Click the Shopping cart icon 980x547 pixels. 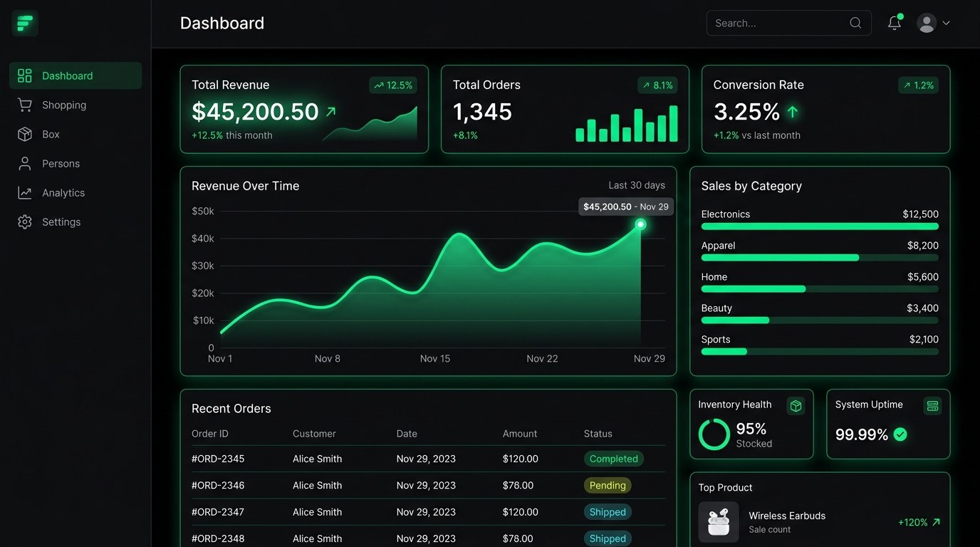pos(25,105)
